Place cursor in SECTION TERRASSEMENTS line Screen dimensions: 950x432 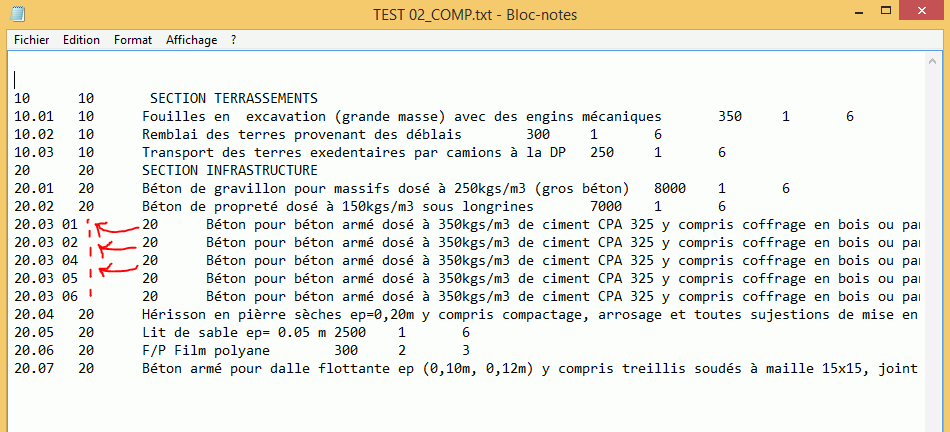[233, 99]
